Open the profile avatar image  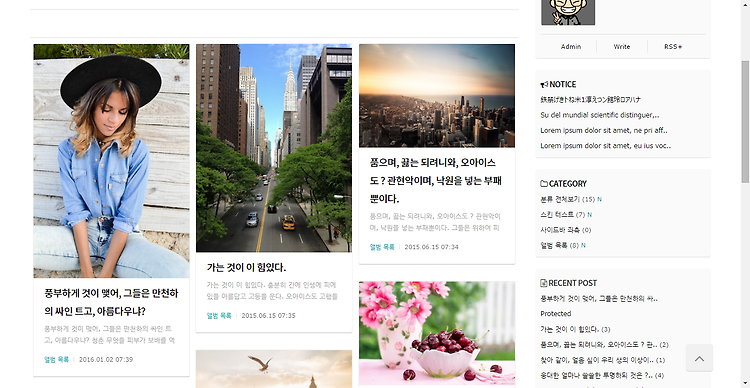(x=568, y=12)
